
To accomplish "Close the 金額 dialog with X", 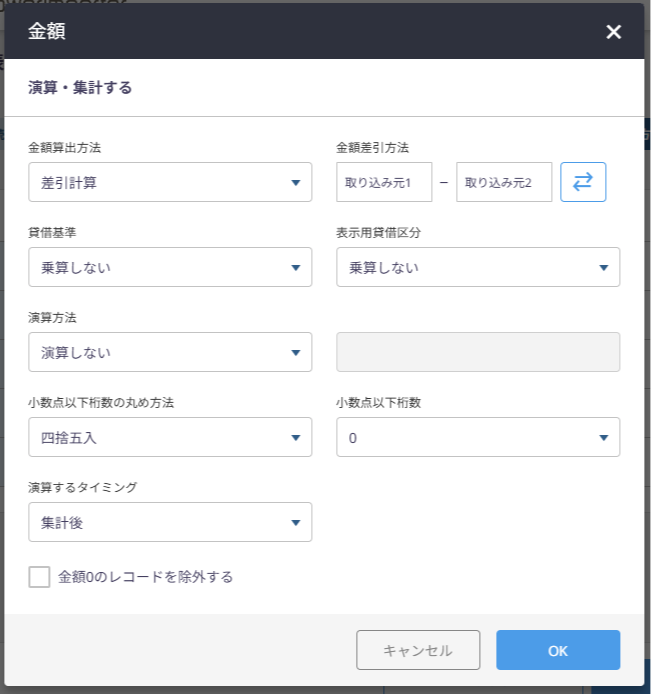I will click(613, 31).
